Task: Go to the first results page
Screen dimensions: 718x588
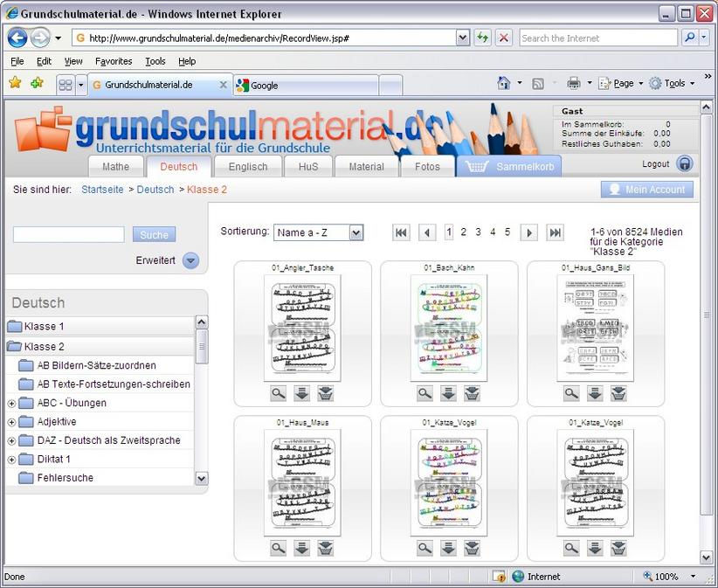Action: pyautogui.click(x=401, y=232)
